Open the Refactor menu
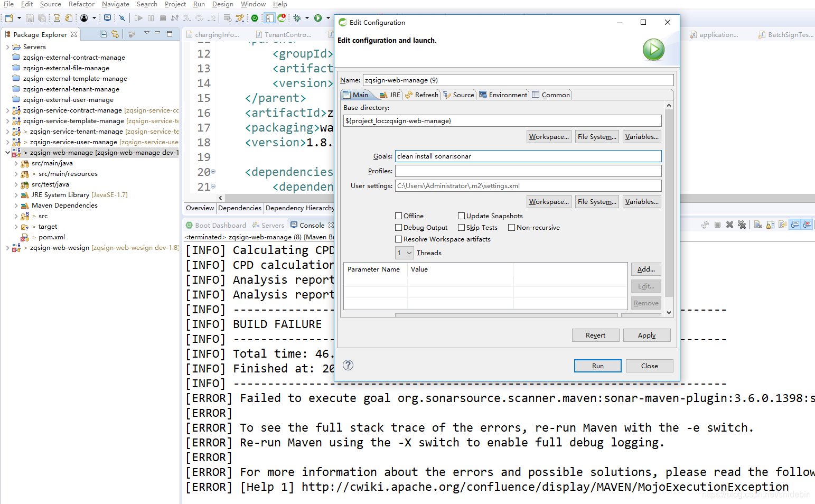Viewport: 815px width, 504px height. click(81, 4)
